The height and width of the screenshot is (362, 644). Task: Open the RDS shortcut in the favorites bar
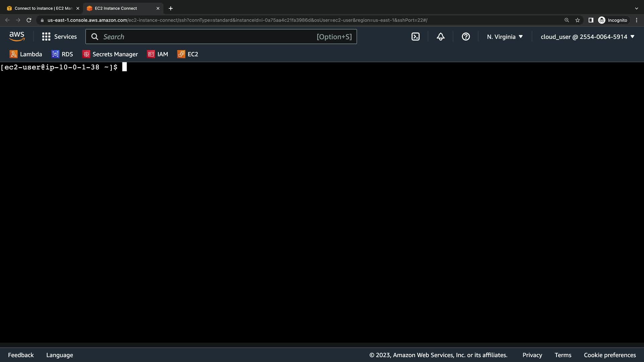click(x=62, y=54)
